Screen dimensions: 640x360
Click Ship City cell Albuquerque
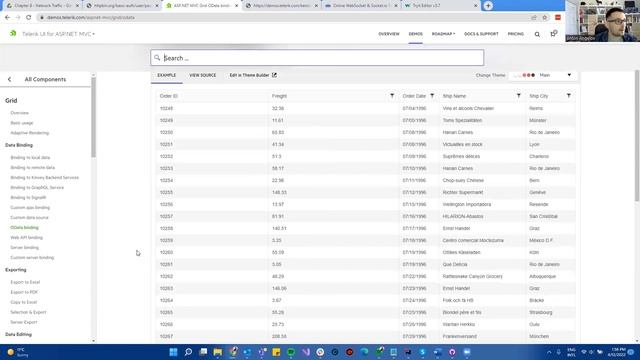(x=542, y=276)
